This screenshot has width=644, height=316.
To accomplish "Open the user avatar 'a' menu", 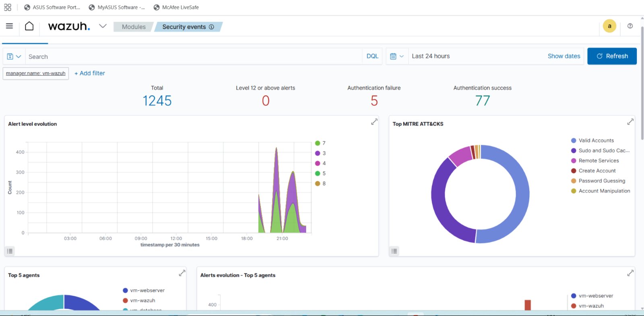I will pyautogui.click(x=609, y=26).
